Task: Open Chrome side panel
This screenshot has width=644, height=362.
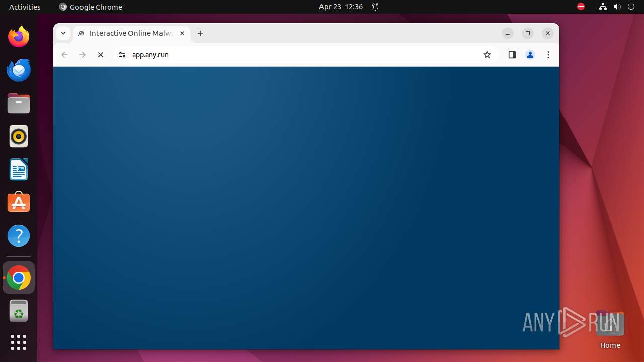Action: point(512,55)
